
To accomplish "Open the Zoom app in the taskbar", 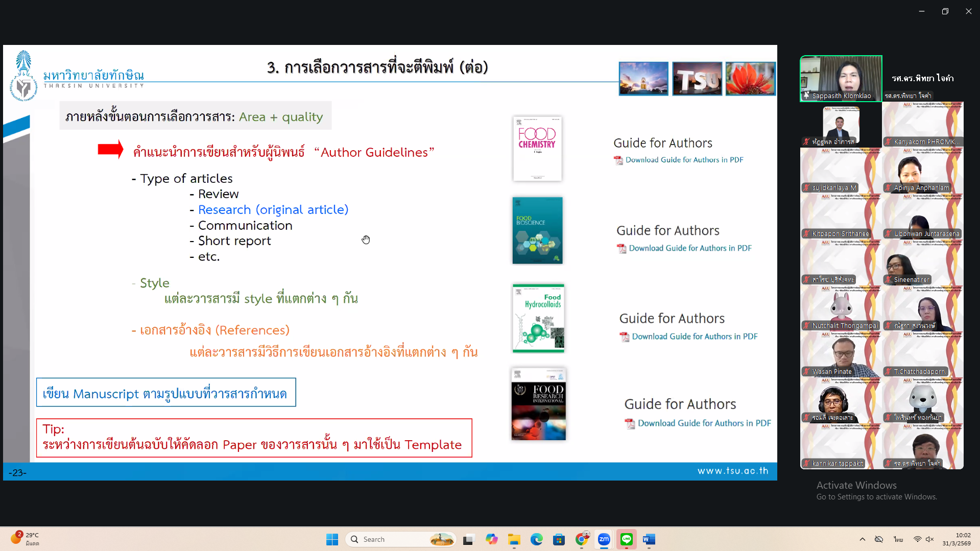I will coord(604,539).
